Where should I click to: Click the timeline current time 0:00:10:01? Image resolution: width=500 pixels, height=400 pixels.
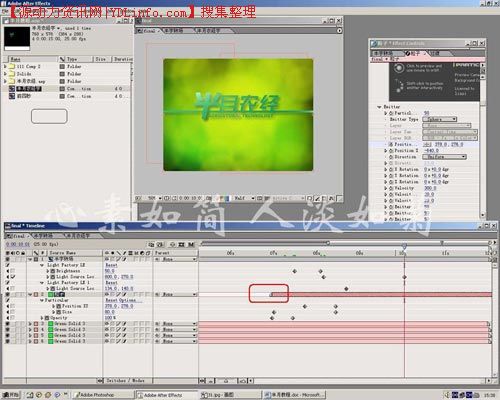pyautogui.click(x=18, y=244)
